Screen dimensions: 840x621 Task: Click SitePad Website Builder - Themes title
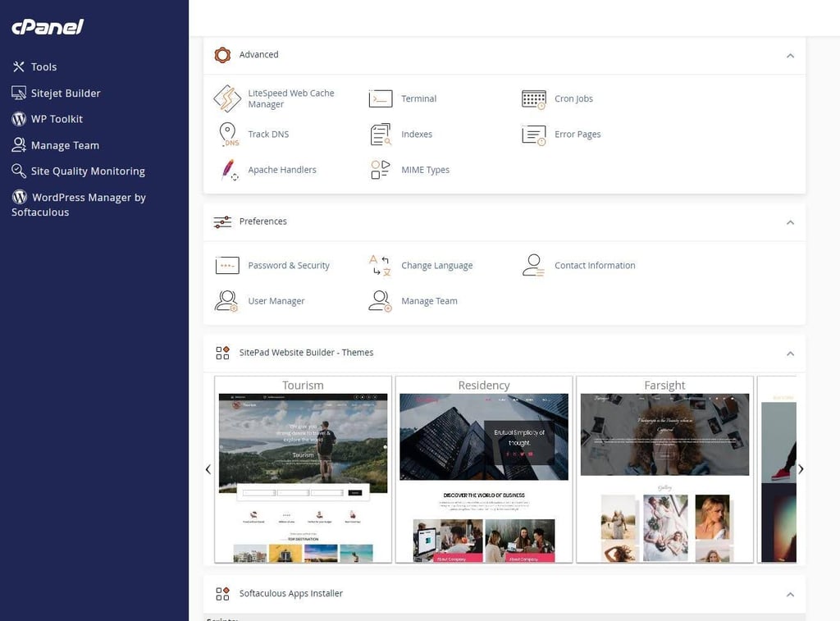(x=307, y=353)
